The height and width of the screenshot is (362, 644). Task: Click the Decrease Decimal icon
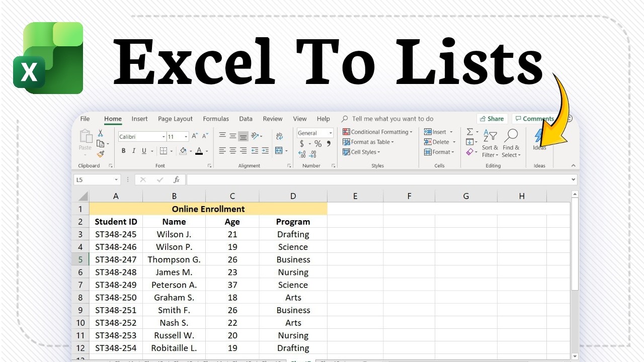pyautogui.click(x=313, y=155)
